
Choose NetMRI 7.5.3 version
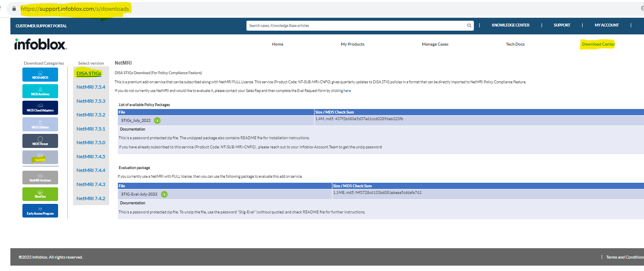click(91, 101)
